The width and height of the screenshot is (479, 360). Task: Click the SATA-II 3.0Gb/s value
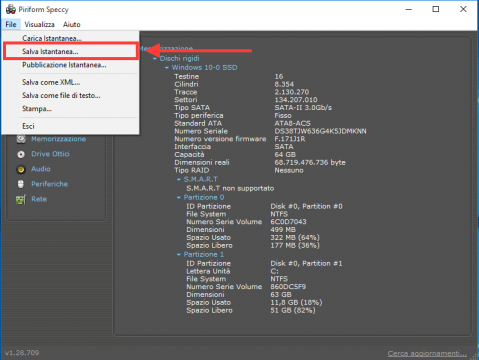pyautogui.click(x=303, y=108)
